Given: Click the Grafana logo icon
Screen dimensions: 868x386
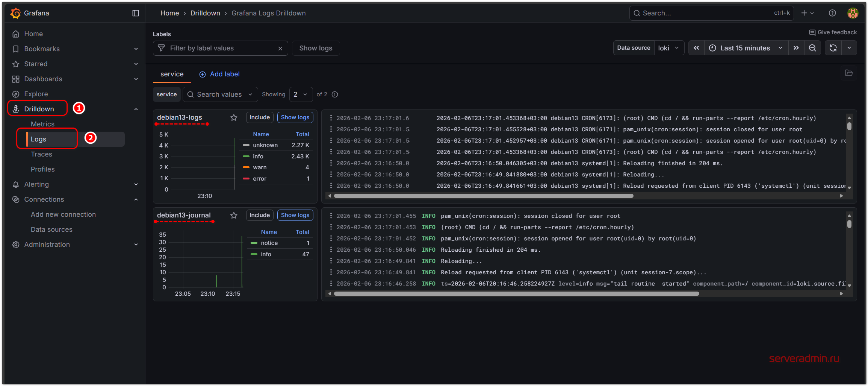Looking at the screenshot, I should (x=15, y=13).
